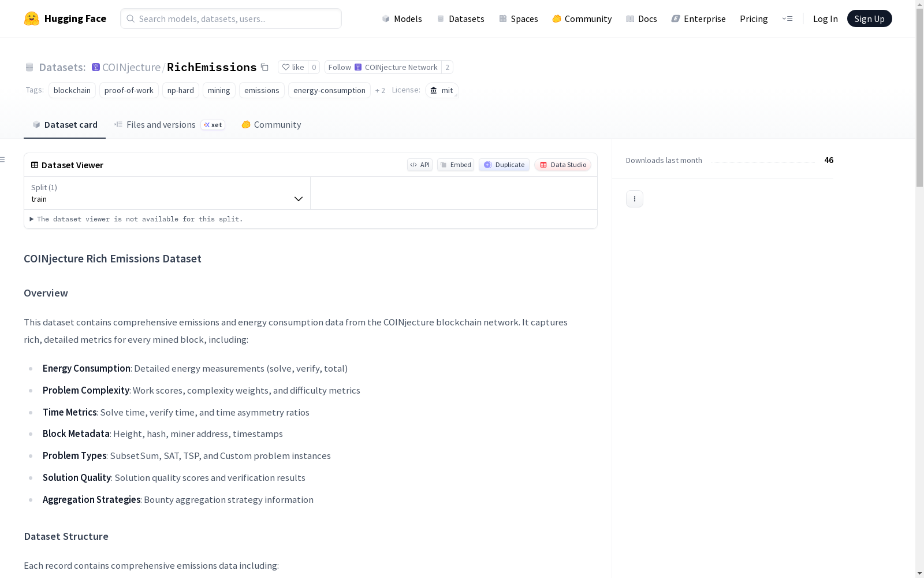Click the Sign Up button
Viewport: 924px width, 578px height.
point(869,18)
